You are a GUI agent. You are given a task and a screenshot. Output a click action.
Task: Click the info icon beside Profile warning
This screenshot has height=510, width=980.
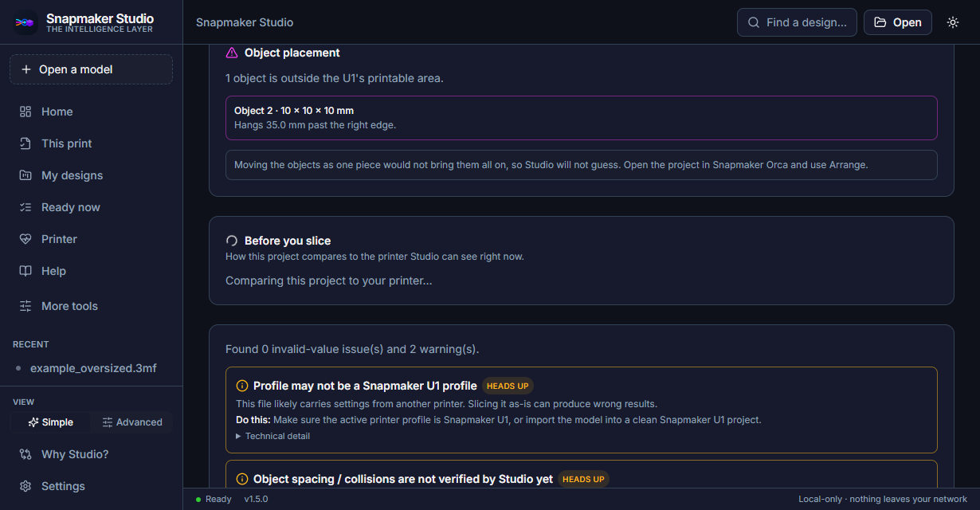[242, 386]
